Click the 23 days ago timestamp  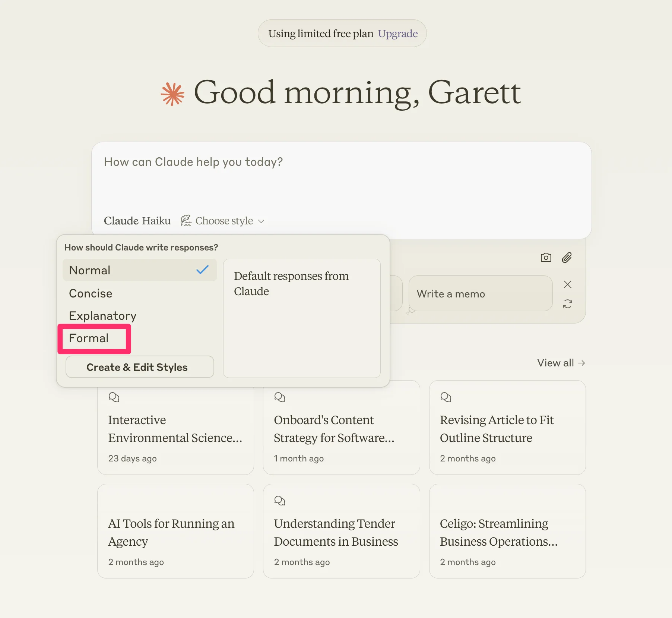pyautogui.click(x=132, y=458)
